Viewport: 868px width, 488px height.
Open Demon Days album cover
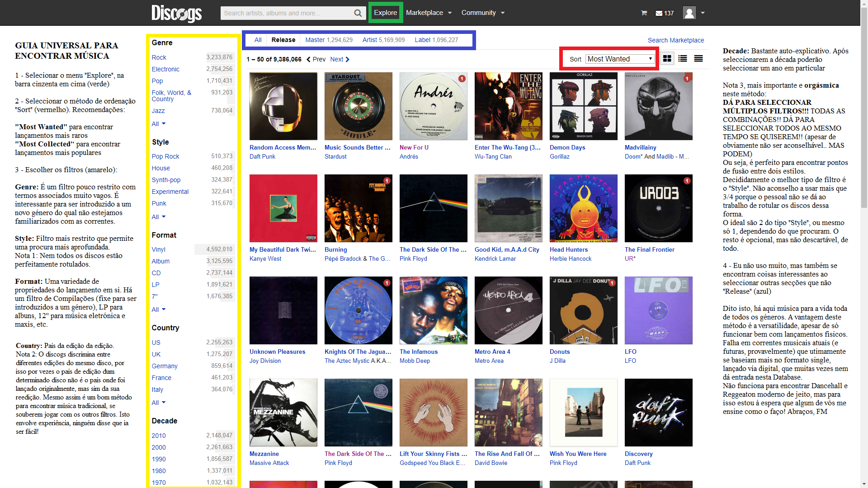coord(584,106)
